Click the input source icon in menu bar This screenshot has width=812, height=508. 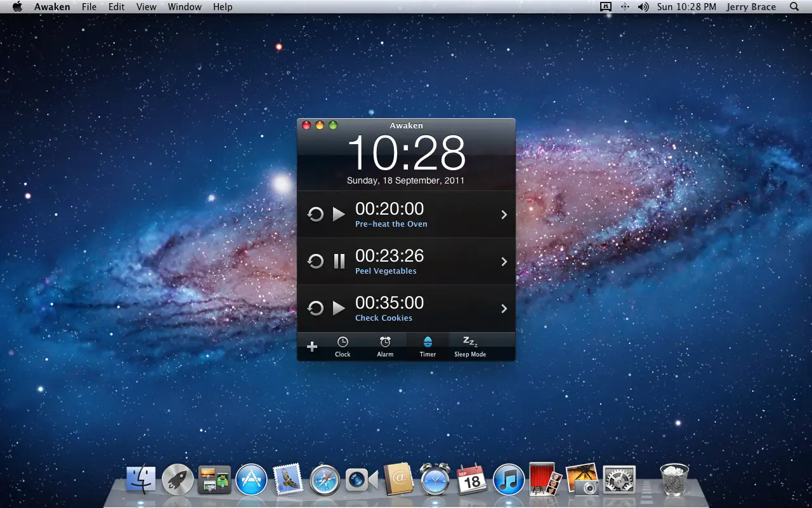(x=606, y=7)
